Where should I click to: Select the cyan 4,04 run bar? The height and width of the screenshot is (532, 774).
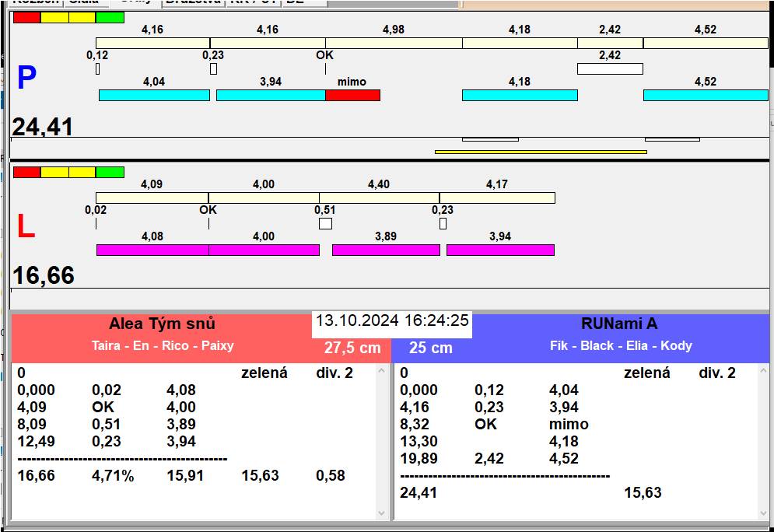coord(154,95)
